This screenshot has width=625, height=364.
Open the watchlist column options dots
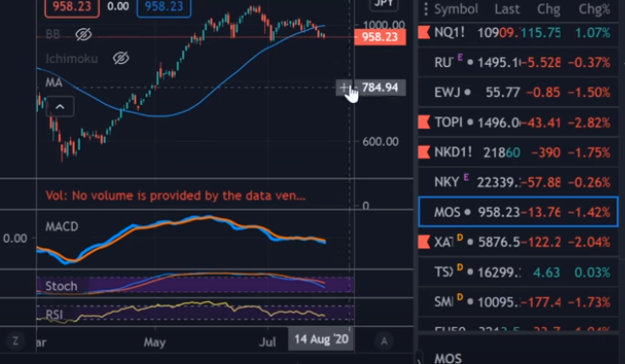pos(426,9)
